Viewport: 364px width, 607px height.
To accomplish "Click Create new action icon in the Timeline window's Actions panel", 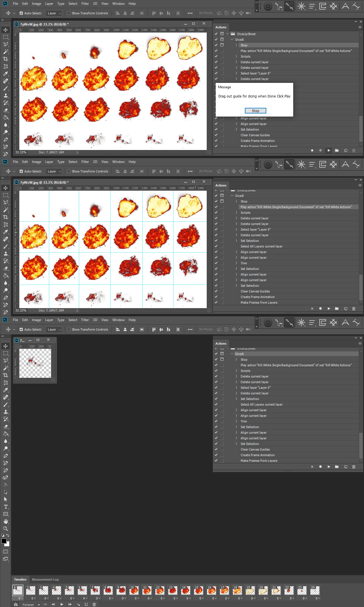I will point(346,467).
